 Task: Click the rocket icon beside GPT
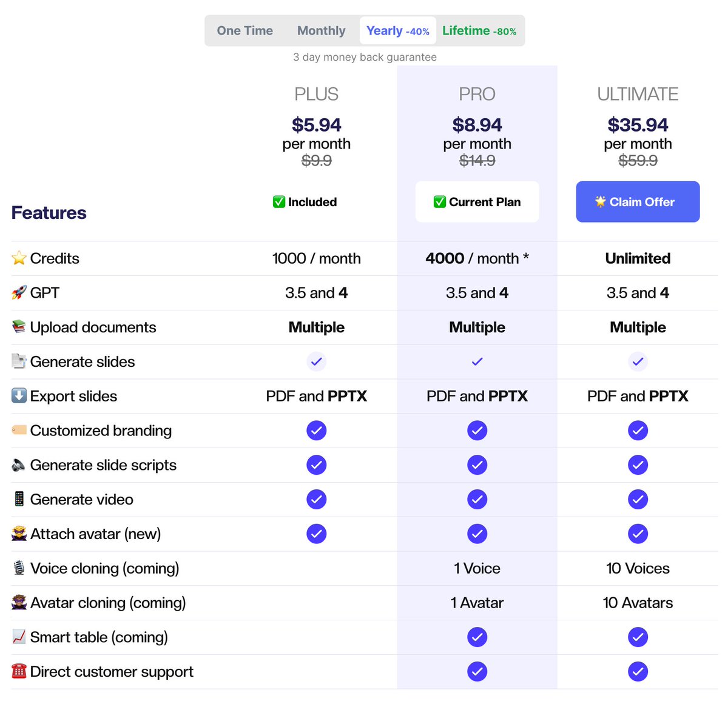click(x=19, y=293)
